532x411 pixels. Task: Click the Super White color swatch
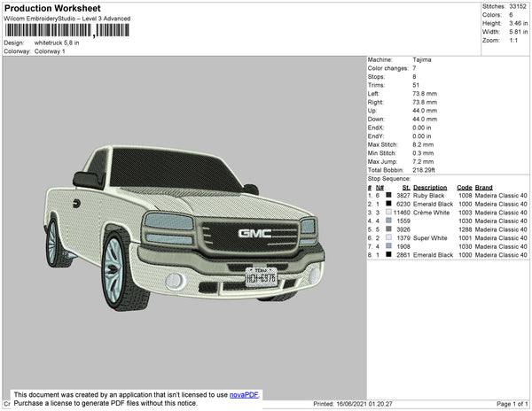pyautogui.click(x=389, y=237)
